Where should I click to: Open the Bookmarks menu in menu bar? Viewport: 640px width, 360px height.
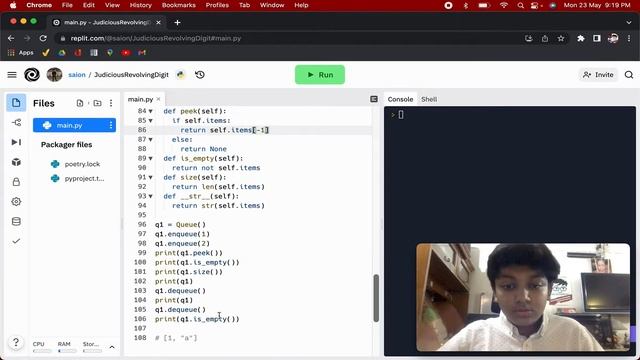[179, 5]
